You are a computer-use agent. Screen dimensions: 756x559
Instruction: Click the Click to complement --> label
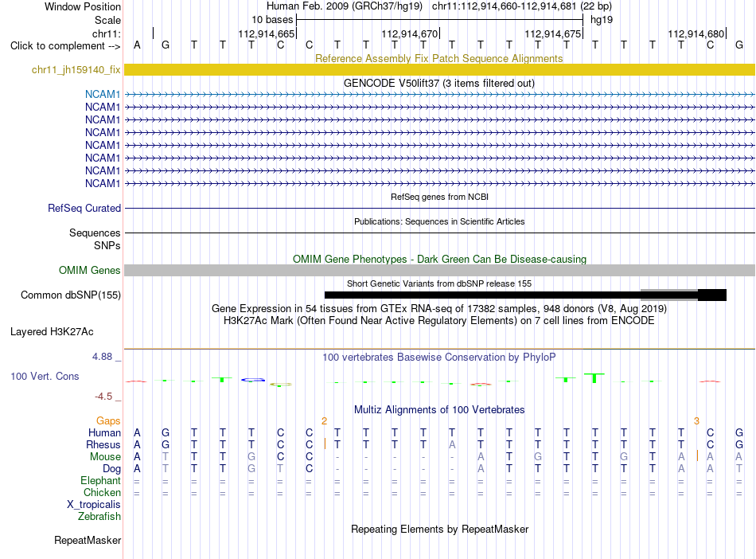(x=65, y=46)
